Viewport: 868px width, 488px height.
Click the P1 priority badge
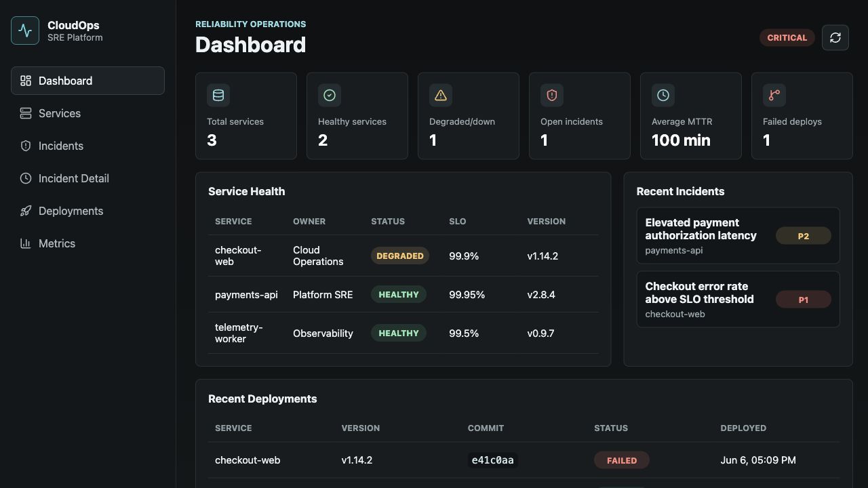(803, 300)
